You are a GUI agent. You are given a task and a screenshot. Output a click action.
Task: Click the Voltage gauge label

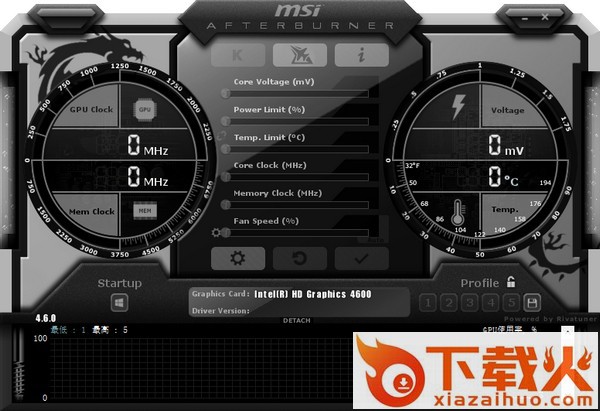tap(507, 111)
